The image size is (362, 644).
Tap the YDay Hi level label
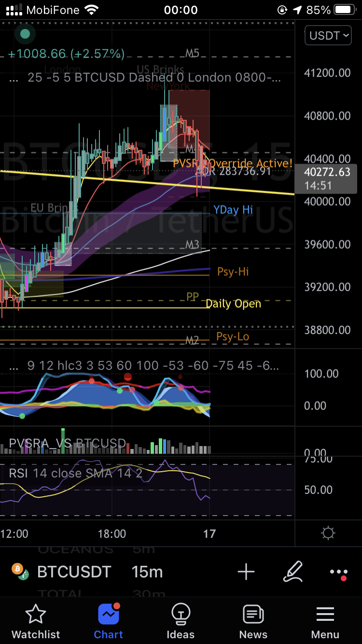[x=233, y=210]
